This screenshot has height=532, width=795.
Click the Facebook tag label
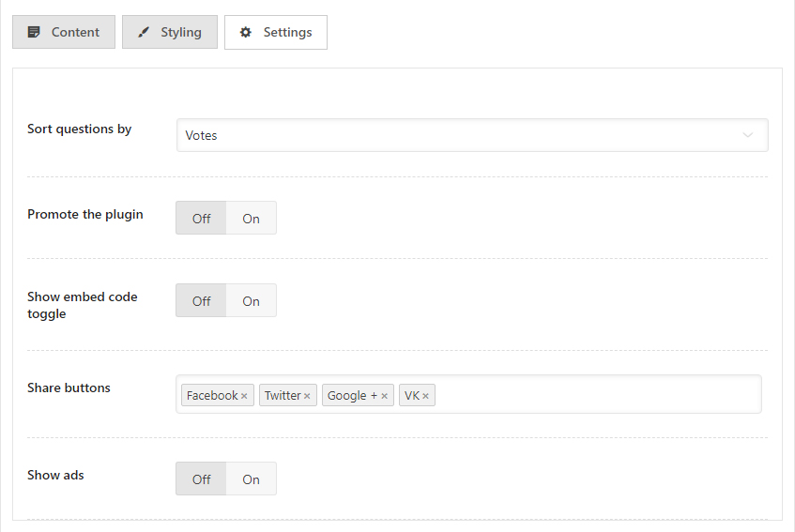211,396
